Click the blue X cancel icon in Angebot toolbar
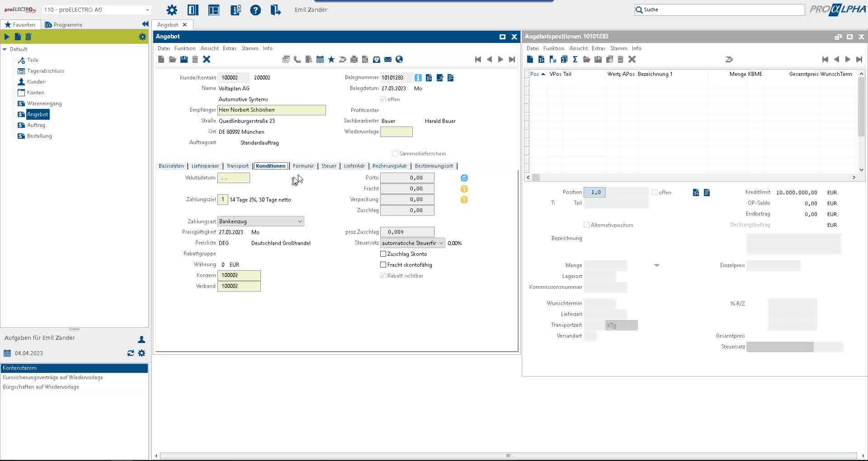Screen dimensions: 868x461 [207, 59]
